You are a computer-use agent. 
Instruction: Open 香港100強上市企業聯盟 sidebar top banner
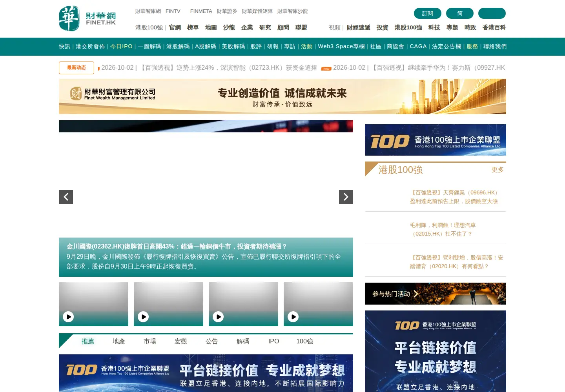(x=436, y=140)
